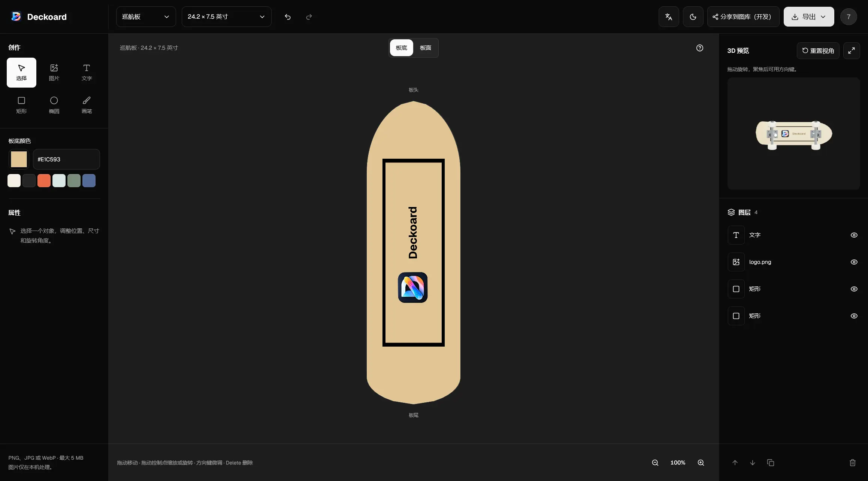The height and width of the screenshot is (481, 868).
Task: Open the 24.2 × 7.5 英寸 size dropdown
Action: pyautogui.click(x=226, y=17)
